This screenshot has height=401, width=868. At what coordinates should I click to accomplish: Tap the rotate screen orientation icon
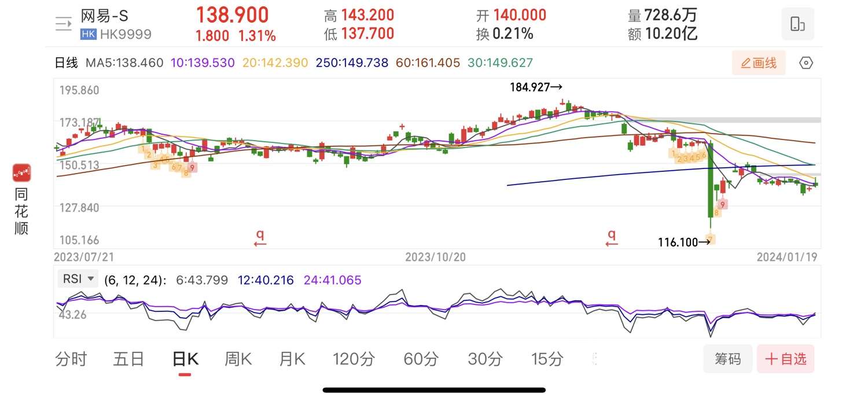[x=797, y=24]
